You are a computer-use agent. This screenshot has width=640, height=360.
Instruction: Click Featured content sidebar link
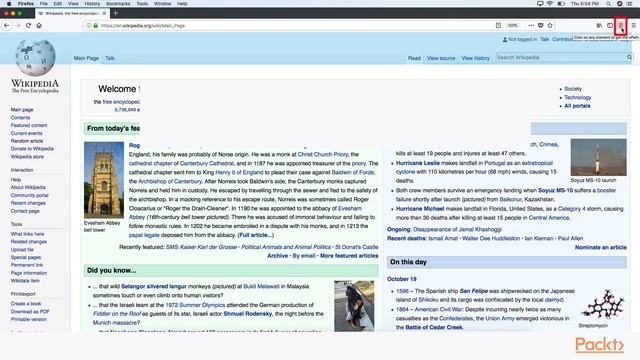point(29,125)
